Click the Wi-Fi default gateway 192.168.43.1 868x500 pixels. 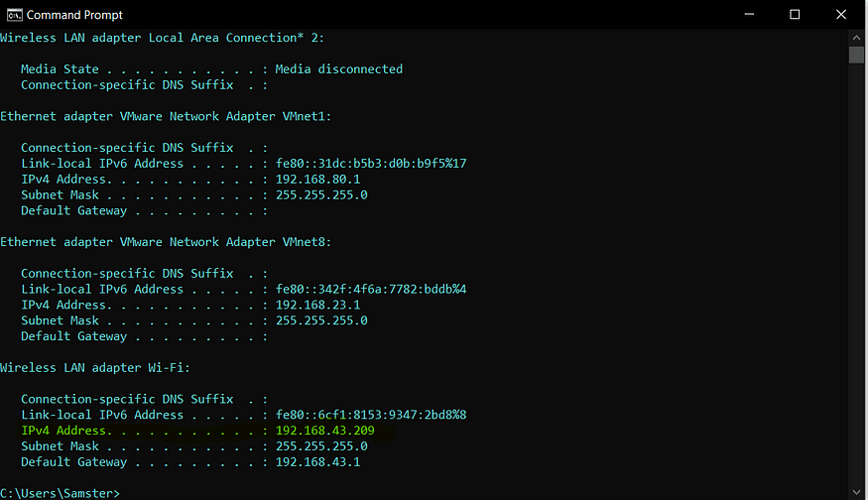[317, 461]
